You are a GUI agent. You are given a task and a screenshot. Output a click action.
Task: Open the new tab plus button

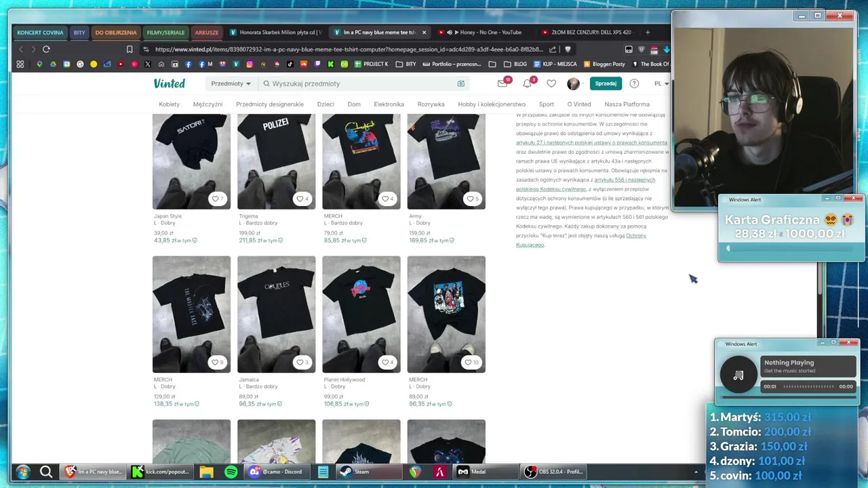(x=648, y=32)
